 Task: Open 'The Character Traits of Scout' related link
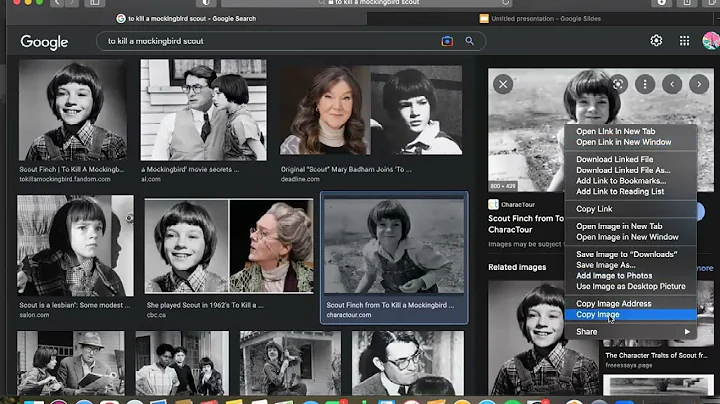pyautogui.click(x=656, y=356)
